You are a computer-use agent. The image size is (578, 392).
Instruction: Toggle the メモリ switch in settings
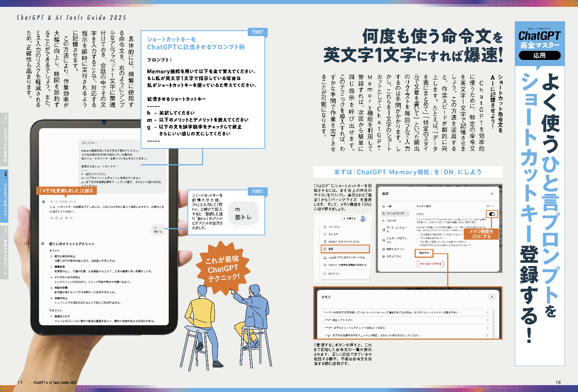(x=492, y=214)
